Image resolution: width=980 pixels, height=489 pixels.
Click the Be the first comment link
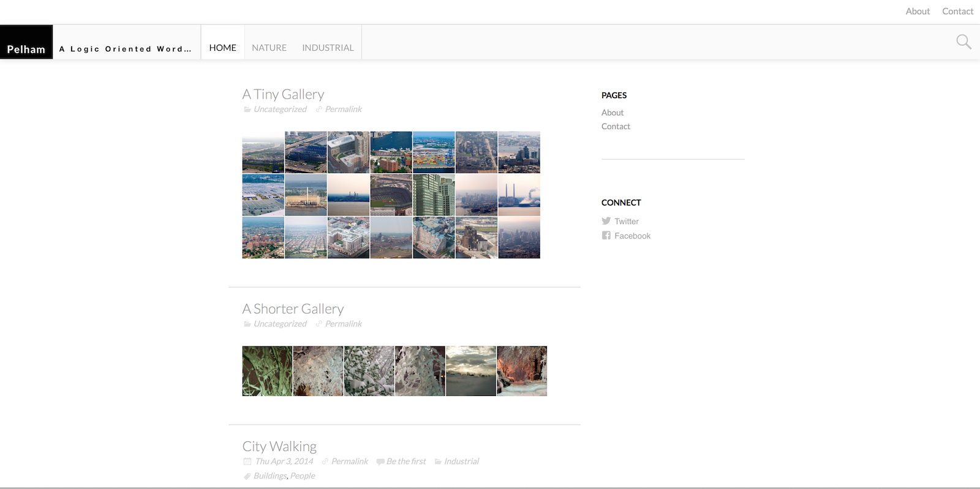405,461
